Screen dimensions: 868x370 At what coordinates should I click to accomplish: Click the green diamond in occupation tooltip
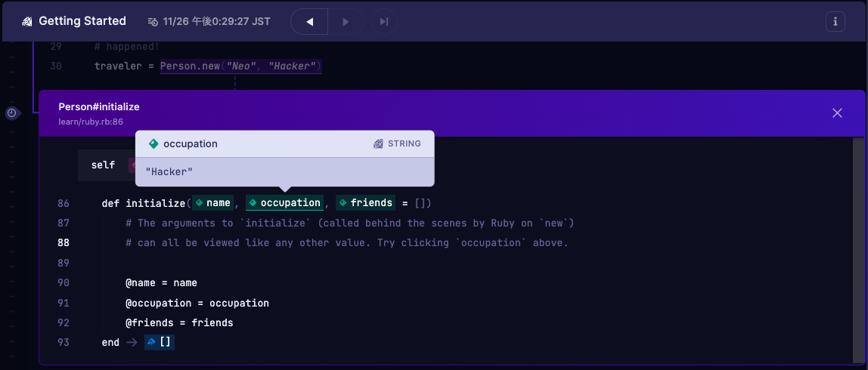pos(154,143)
